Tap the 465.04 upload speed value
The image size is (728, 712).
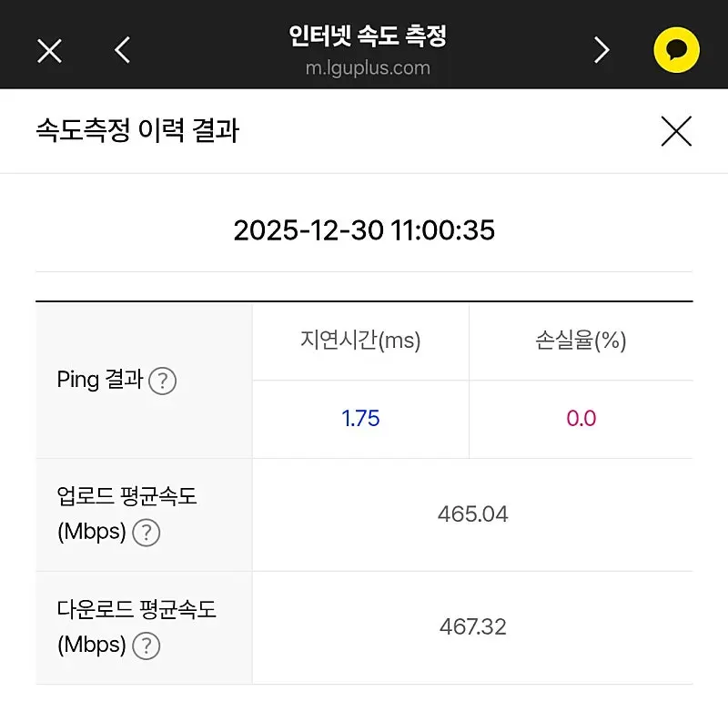tap(472, 514)
